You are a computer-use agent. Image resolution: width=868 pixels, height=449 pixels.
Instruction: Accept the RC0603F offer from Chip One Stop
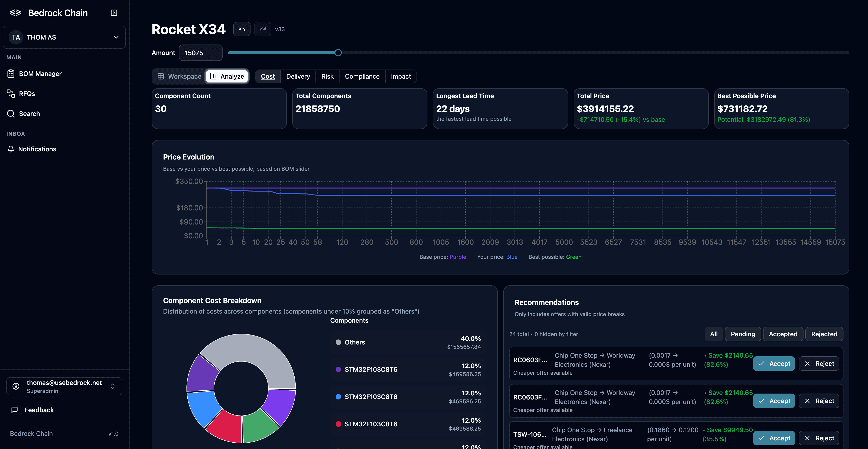click(774, 363)
